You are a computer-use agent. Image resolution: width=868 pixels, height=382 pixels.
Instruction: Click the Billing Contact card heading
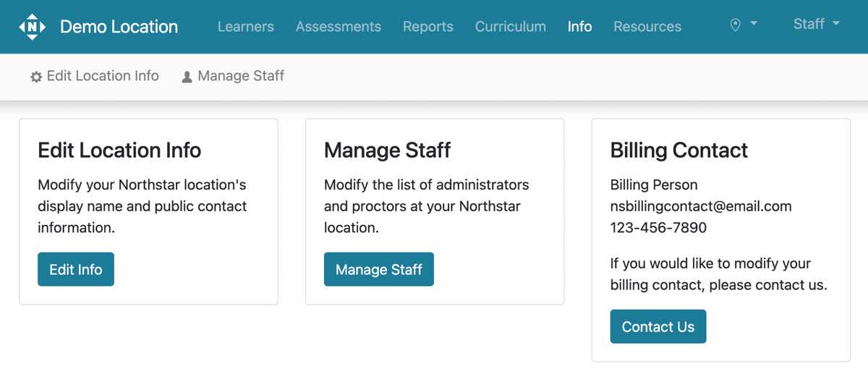pyautogui.click(x=679, y=150)
